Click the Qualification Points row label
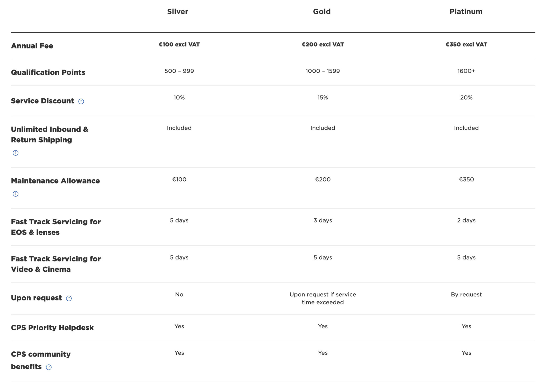 (x=48, y=72)
